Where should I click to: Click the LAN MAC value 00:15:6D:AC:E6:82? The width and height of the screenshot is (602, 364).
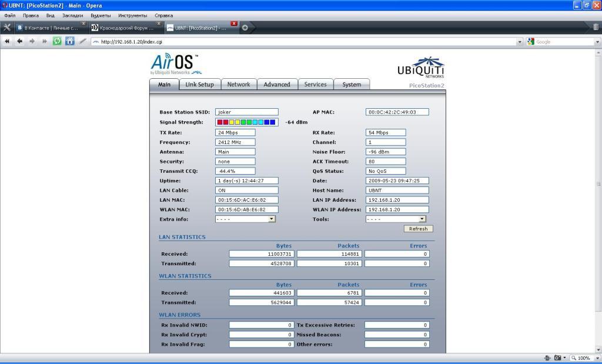(246, 200)
